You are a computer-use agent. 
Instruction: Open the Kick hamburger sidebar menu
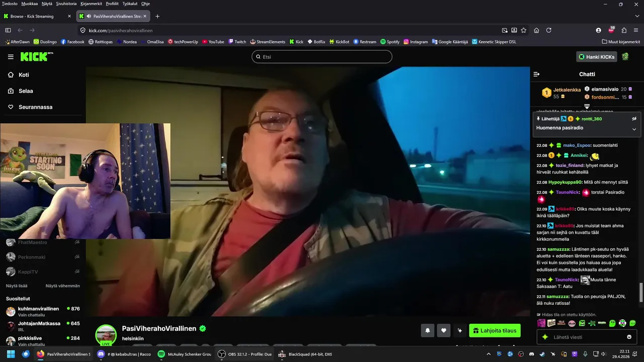pyautogui.click(x=11, y=57)
